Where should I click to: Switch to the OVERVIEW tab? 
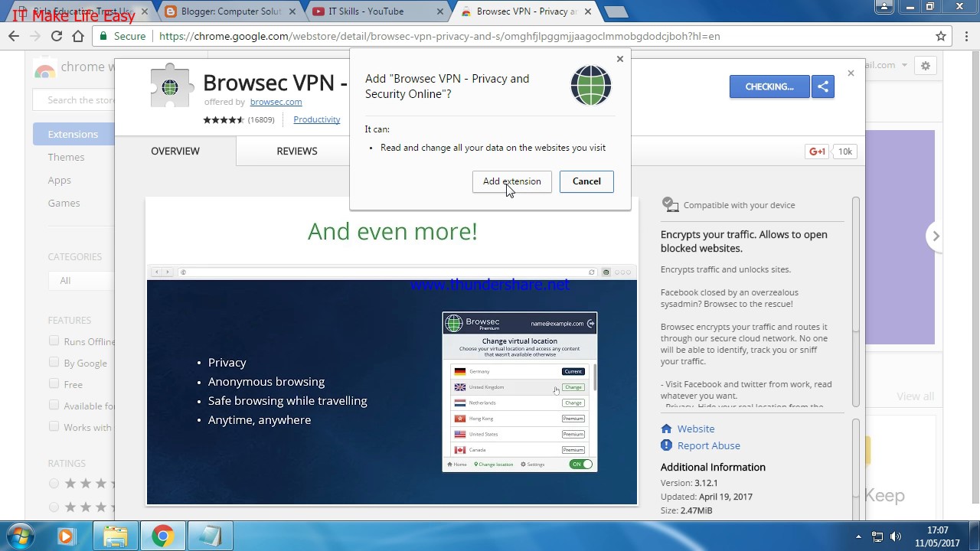pyautogui.click(x=175, y=151)
